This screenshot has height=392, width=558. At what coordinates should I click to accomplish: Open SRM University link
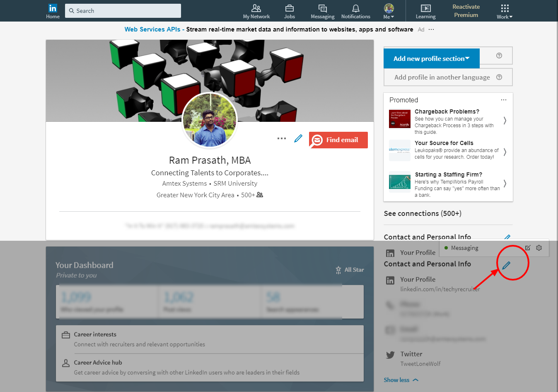(x=235, y=184)
